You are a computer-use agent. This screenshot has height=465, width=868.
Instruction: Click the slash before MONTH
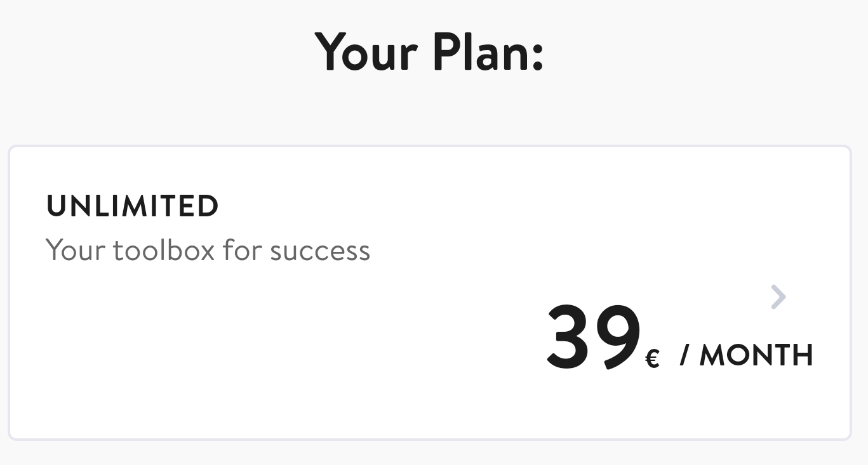tap(684, 355)
